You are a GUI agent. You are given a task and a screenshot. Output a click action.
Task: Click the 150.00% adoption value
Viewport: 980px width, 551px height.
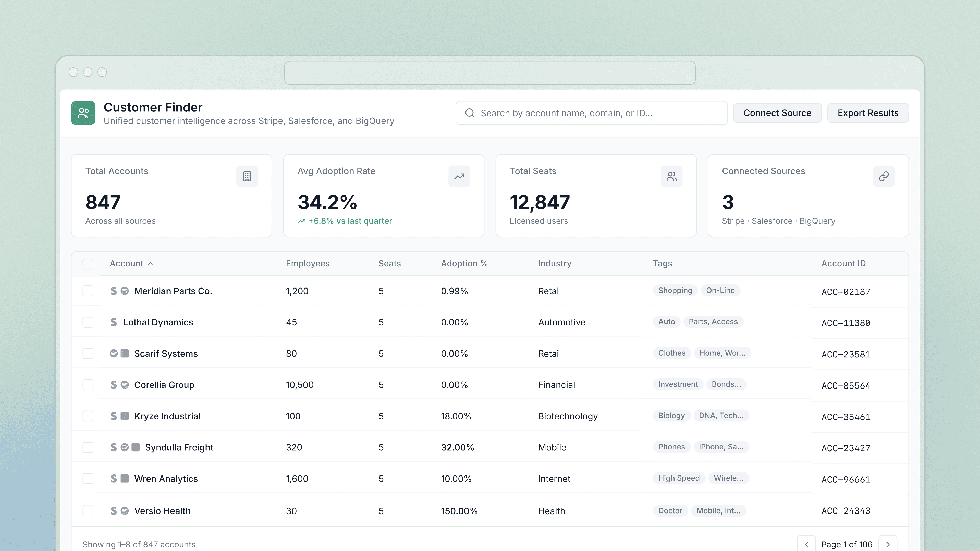[x=459, y=511]
